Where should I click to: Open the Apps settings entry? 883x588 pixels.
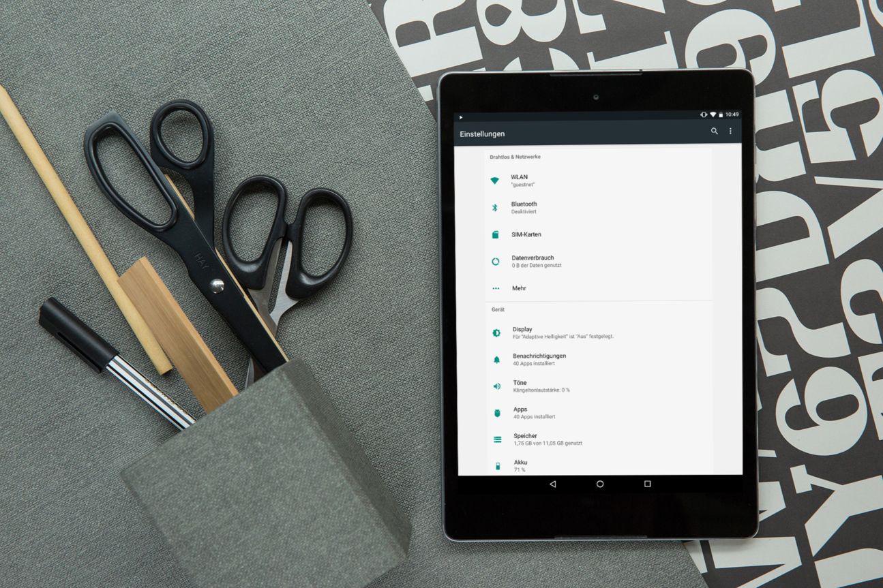599,413
